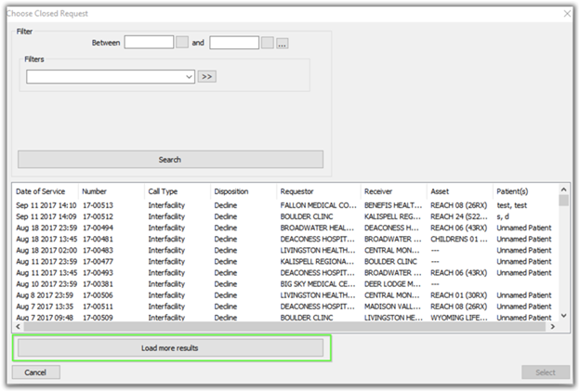Screen dimensions: 580x392
Task: Click the greyed Select button
Action: tap(546, 372)
